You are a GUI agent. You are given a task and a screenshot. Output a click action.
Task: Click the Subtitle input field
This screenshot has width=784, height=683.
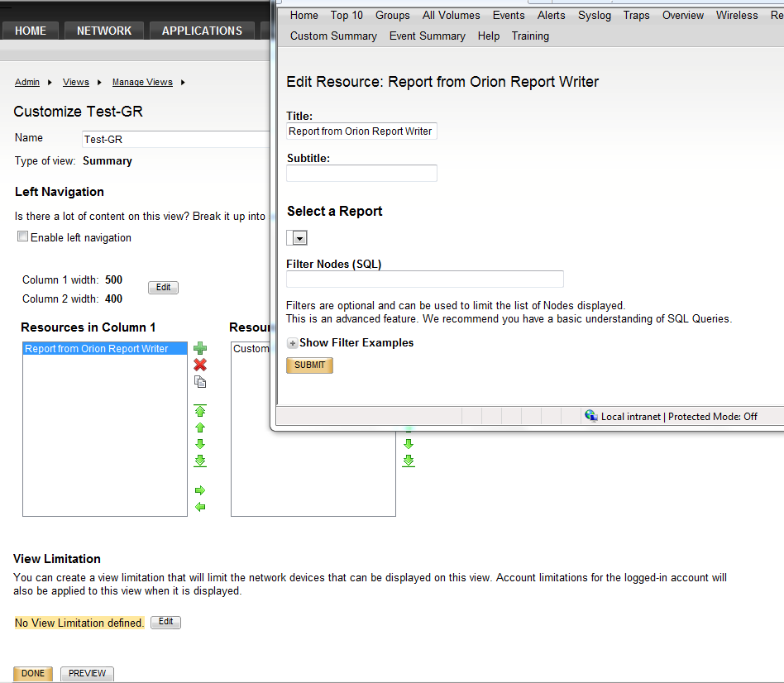pyautogui.click(x=361, y=173)
